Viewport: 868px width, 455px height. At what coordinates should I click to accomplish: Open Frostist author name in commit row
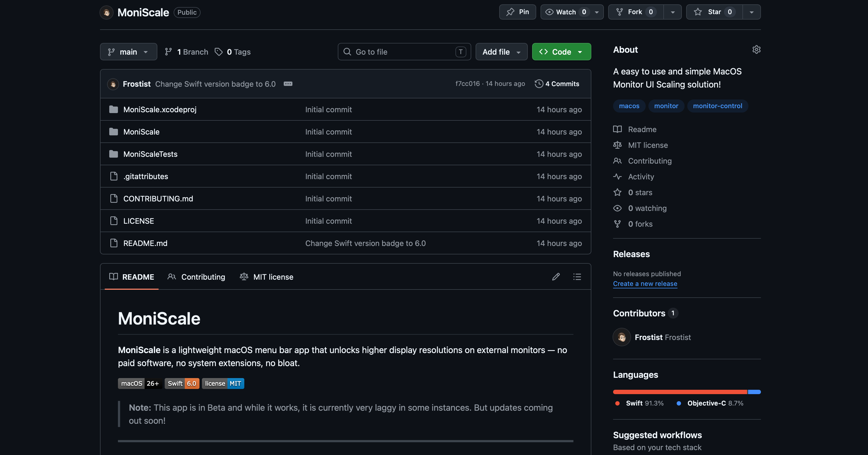136,84
